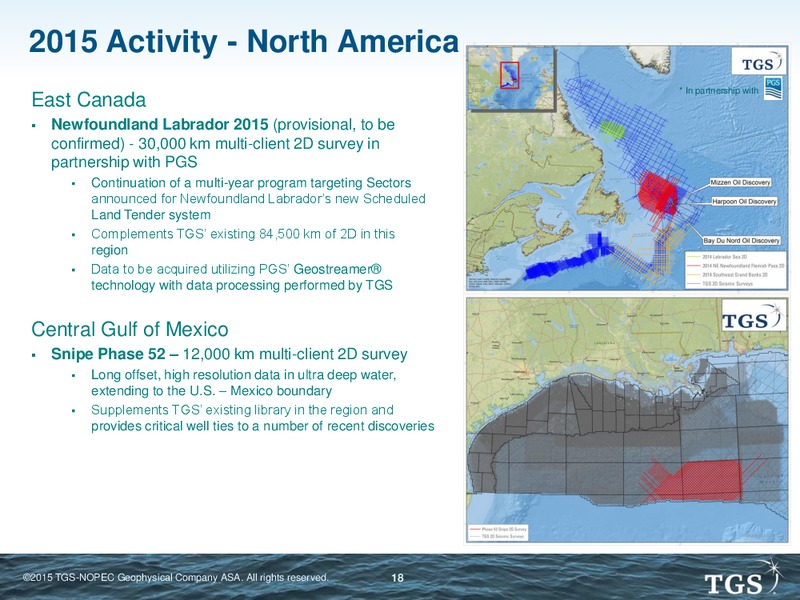Screen dimensions: 800x600
Task: Click the 'Harpoon Oil Discovery' map label
Action: click(744, 202)
